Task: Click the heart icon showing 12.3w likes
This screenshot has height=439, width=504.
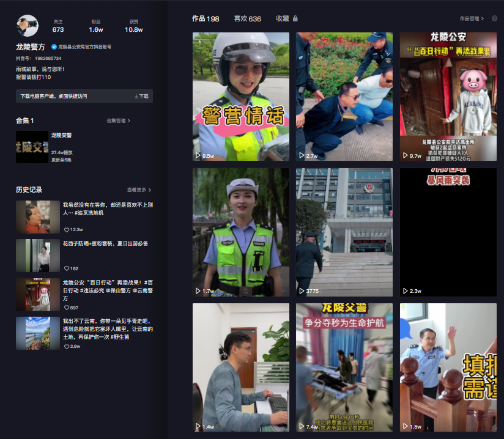Action: (66, 229)
